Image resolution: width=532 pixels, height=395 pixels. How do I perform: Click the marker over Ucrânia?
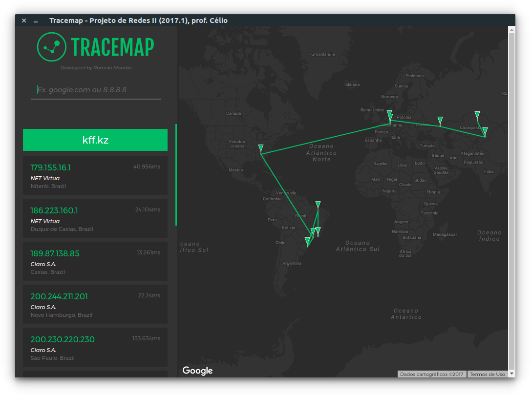pos(440,121)
